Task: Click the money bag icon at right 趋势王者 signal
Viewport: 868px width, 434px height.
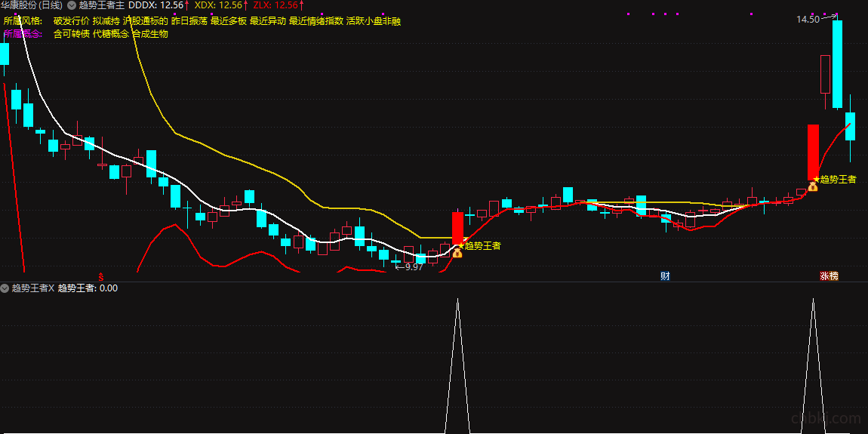Action: click(813, 186)
